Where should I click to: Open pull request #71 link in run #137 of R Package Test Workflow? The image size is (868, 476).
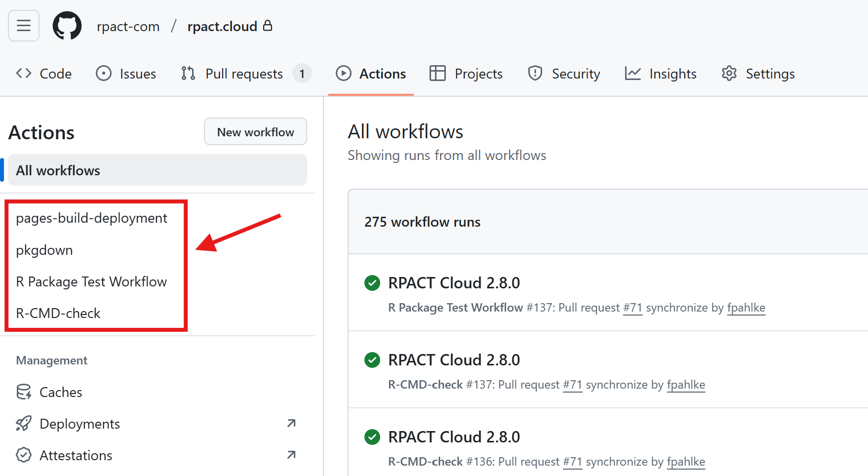632,308
